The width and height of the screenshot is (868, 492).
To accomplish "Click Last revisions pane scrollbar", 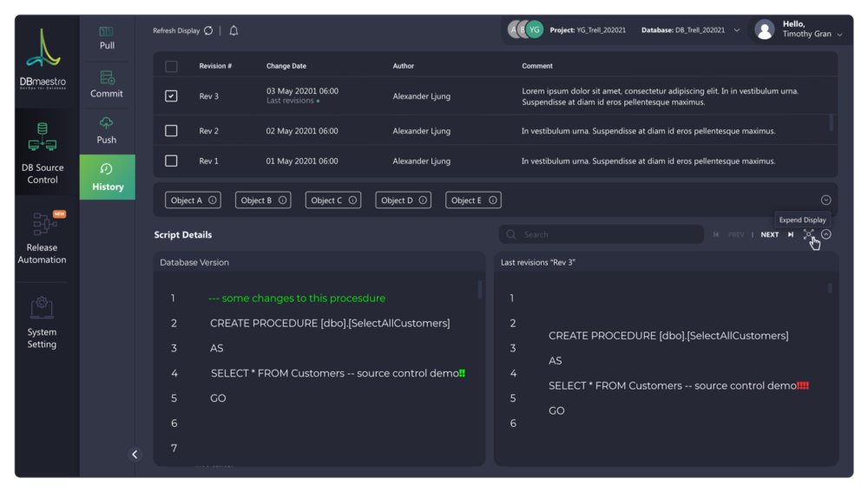I will coord(830,288).
